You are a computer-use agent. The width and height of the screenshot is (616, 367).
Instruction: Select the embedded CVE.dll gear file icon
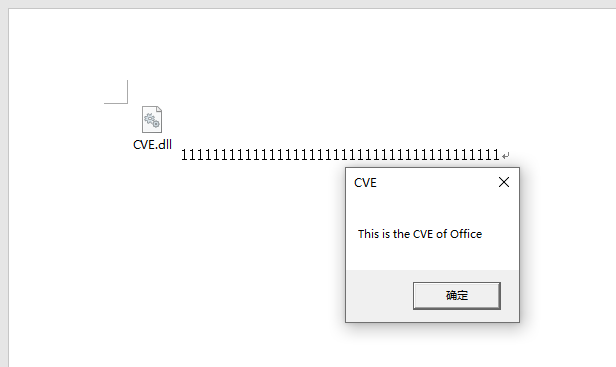[x=152, y=119]
